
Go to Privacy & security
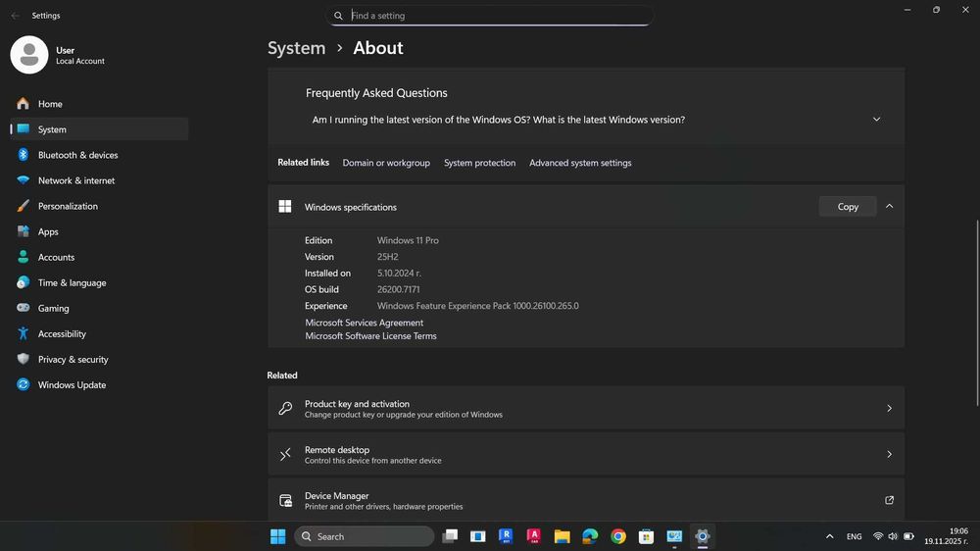[x=99, y=360]
